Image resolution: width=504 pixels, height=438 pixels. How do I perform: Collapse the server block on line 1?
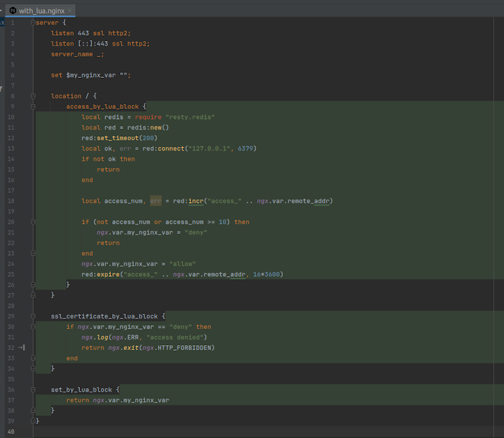pyautogui.click(x=32, y=23)
